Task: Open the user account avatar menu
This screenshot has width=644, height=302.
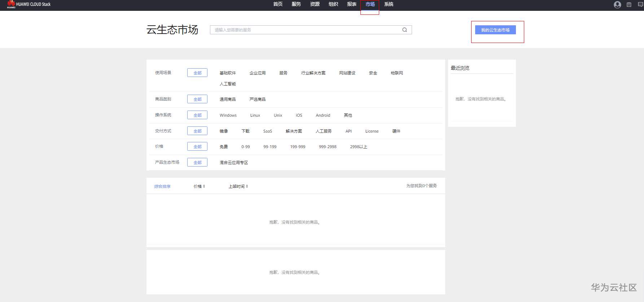Action: click(x=617, y=5)
